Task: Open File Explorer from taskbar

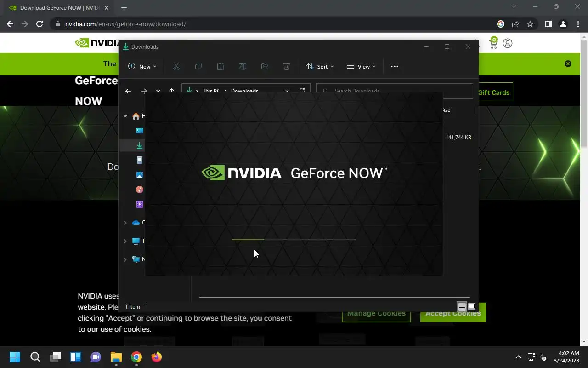Action: (116, 357)
